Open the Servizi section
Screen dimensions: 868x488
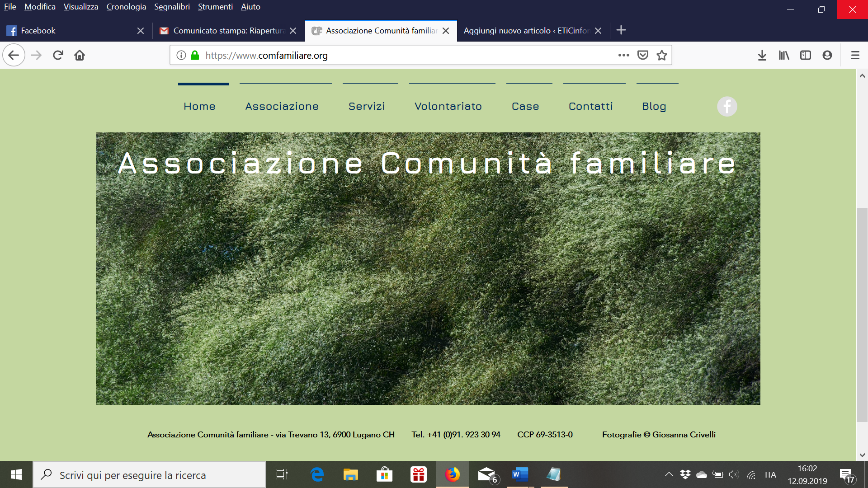pos(367,106)
